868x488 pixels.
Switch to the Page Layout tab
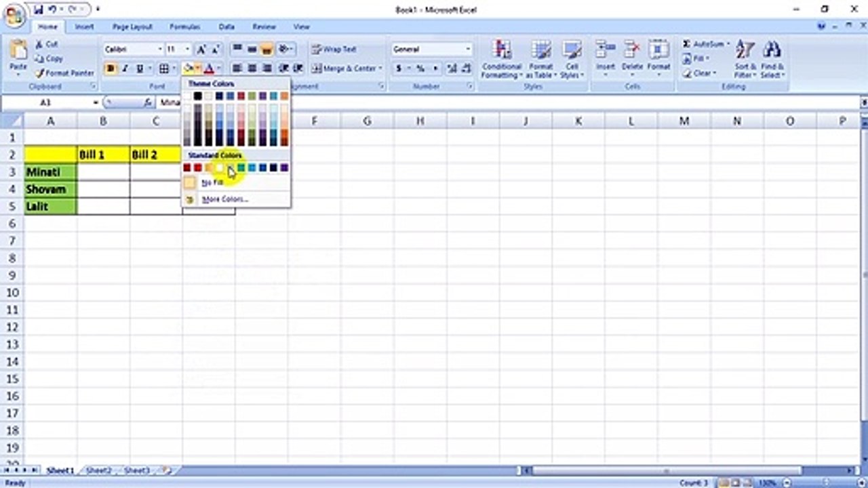(132, 26)
